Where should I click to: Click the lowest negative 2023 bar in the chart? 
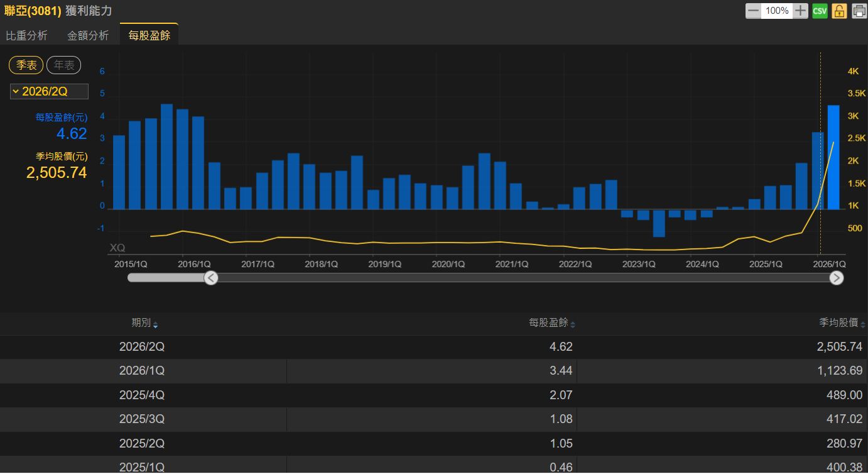click(659, 223)
